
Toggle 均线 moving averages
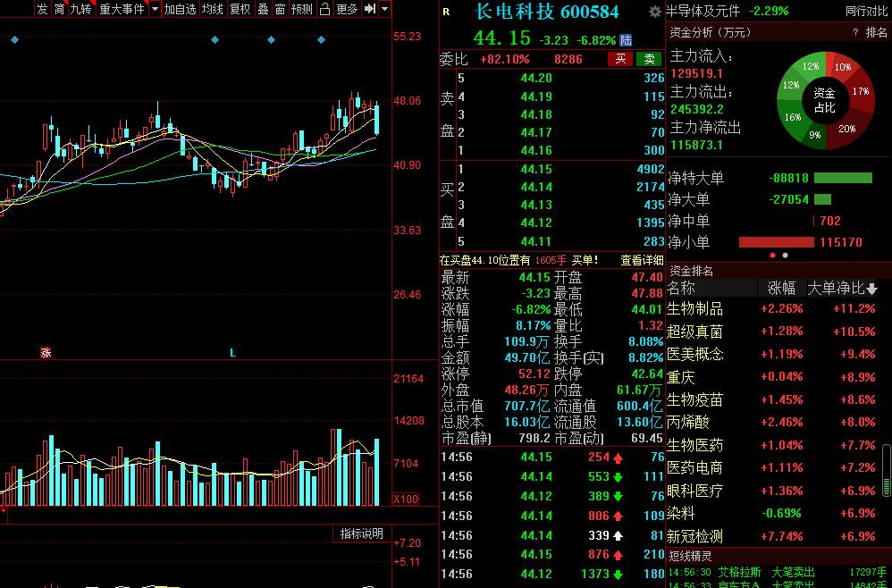point(213,9)
